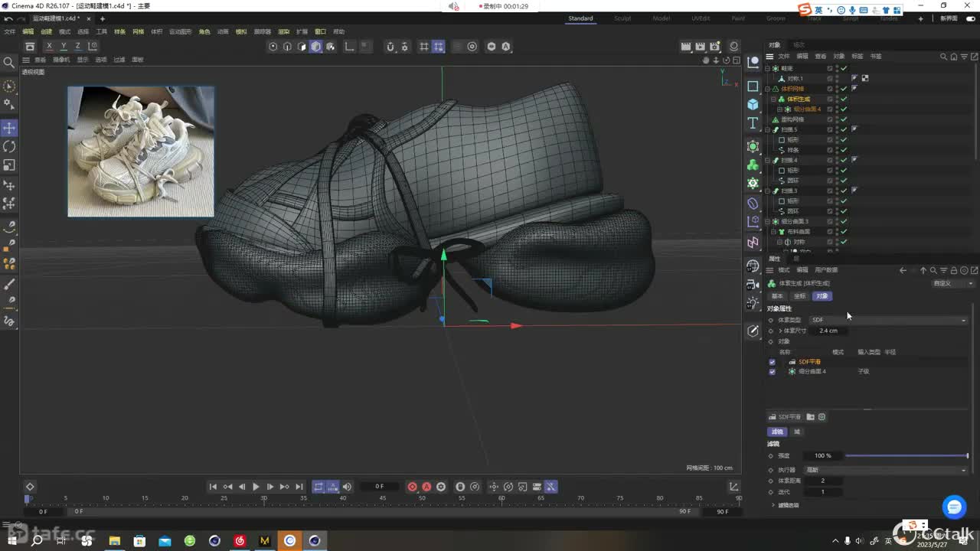Expand the 滤镜选项 section

788,505
